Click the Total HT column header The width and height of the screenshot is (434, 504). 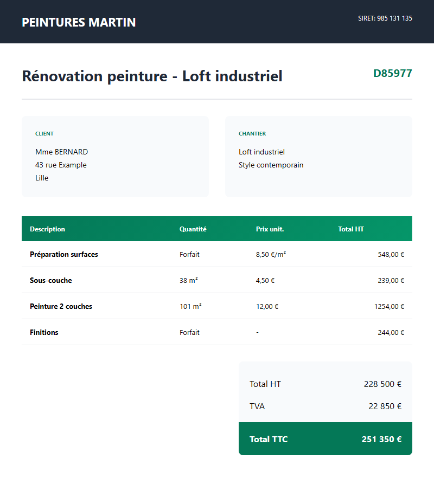350,229
